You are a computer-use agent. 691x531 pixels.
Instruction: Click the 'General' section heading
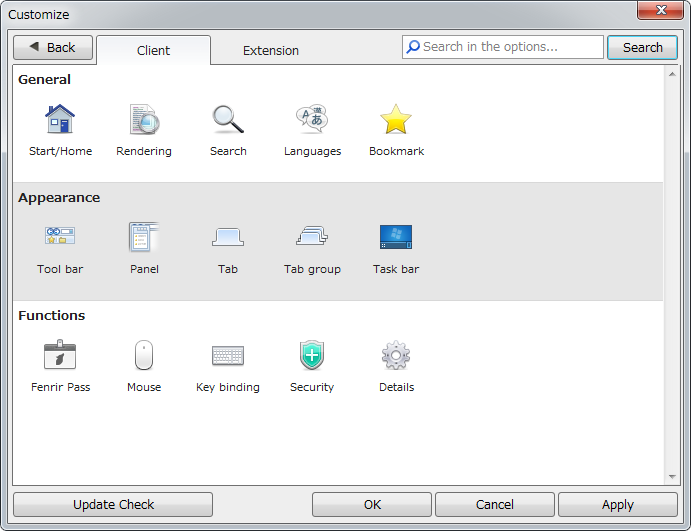44,80
